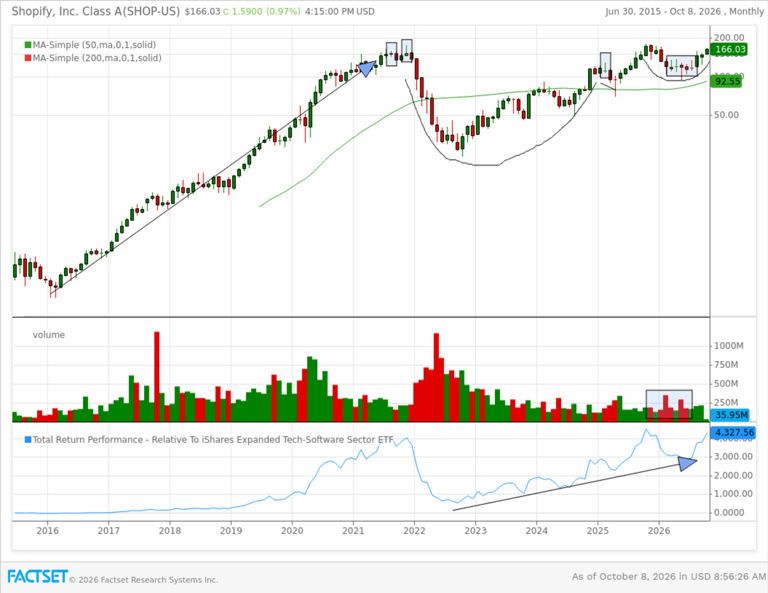The image size is (768, 593).
Task: Click the green 92.55 moving average tag
Action: point(727,81)
